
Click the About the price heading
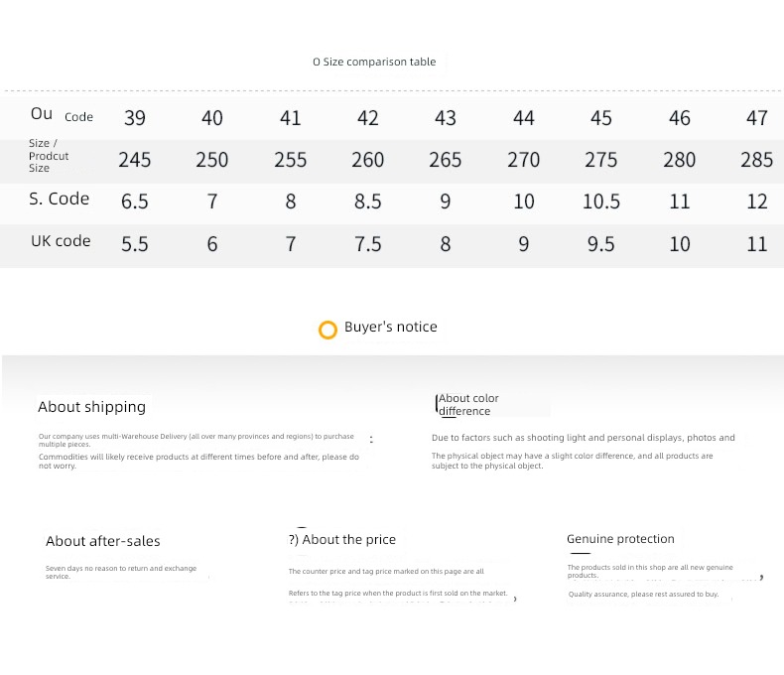(x=348, y=539)
